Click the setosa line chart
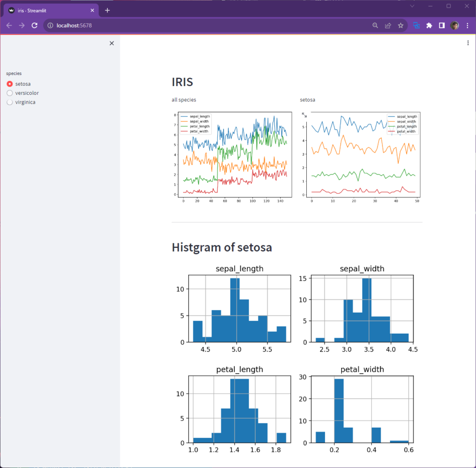Screen dimensions: 476x468 click(361, 157)
